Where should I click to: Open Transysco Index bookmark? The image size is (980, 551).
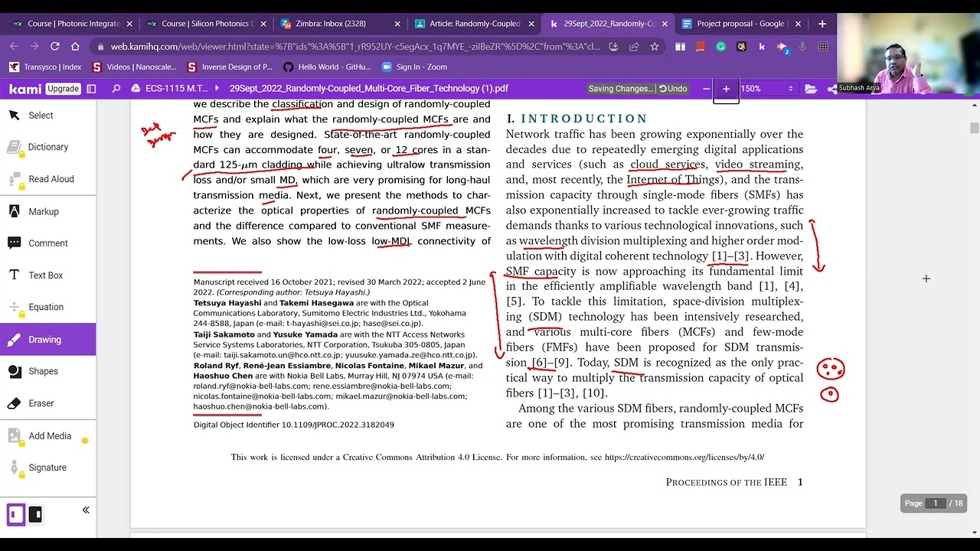[x=45, y=67]
